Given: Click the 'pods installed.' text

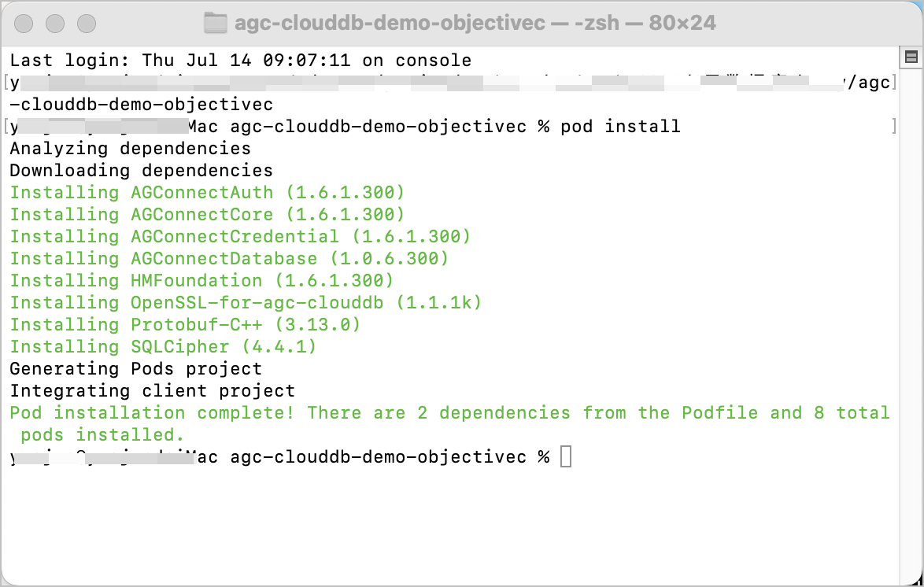Looking at the screenshot, I should tap(102, 435).
